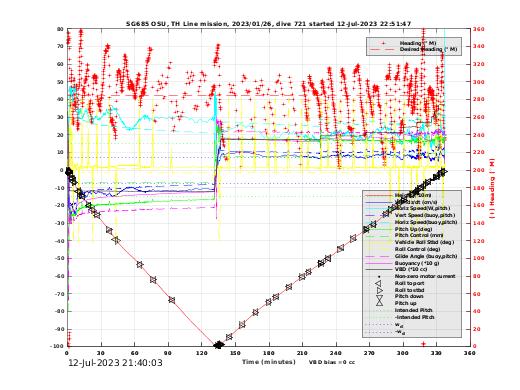Click the Roll to stbd triangle legend icon

(379, 290)
